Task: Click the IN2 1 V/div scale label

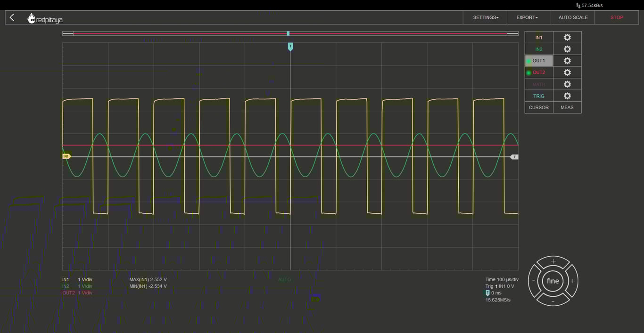Action: pyautogui.click(x=77, y=286)
